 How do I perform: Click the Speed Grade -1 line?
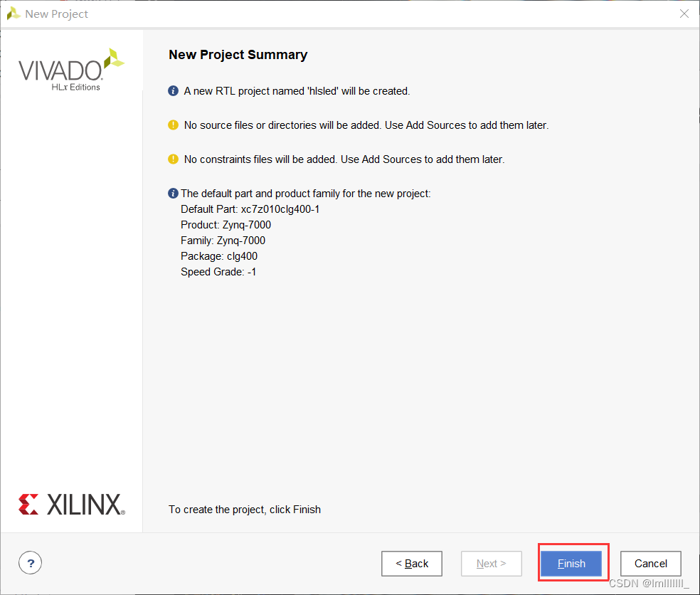[x=218, y=272]
